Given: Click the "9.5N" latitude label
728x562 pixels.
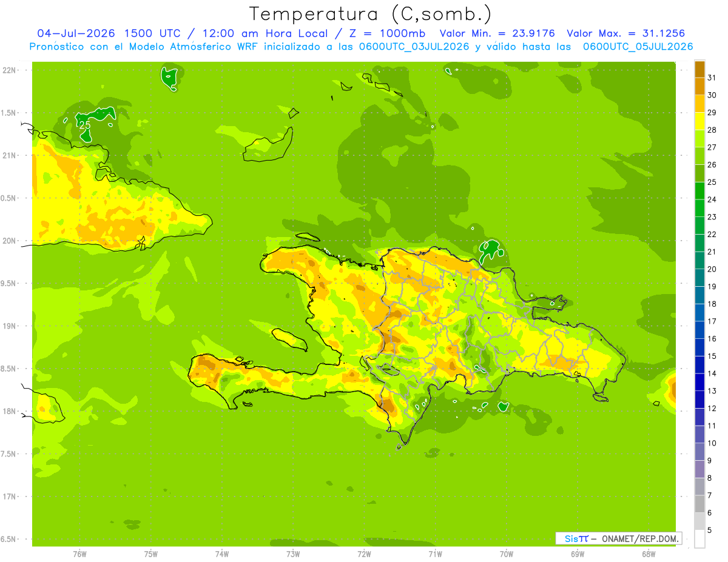Looking at the screenshot, I should [x=9, y=284].
